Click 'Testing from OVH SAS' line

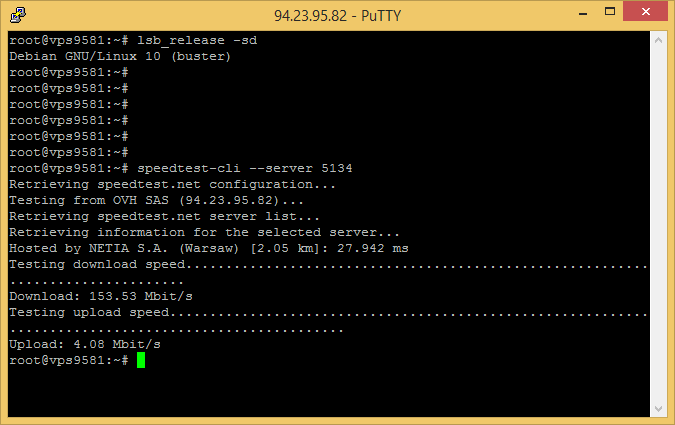(x=156, y=200)
